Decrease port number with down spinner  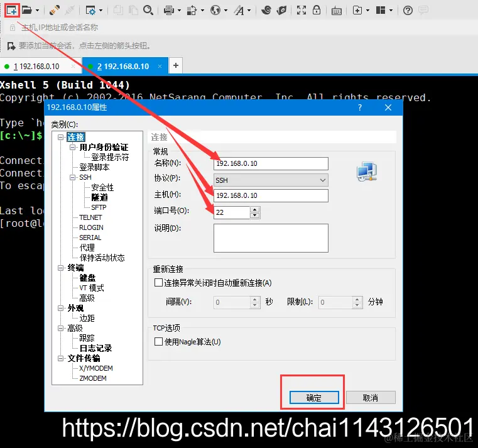point(254,216)
